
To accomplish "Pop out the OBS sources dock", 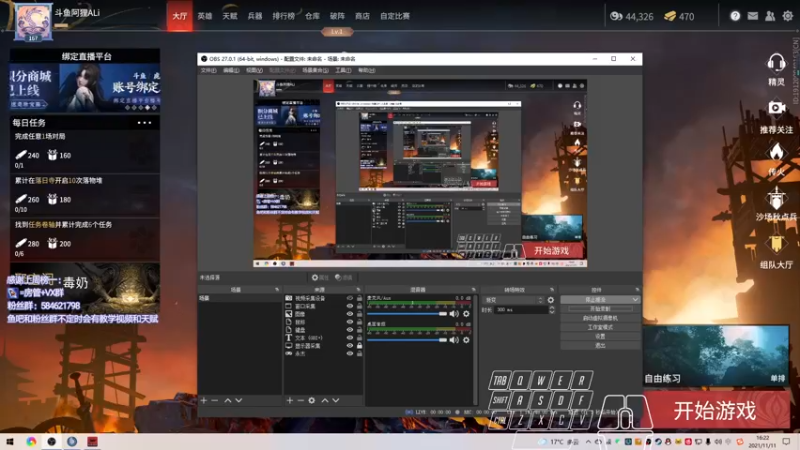I will 358,290.
